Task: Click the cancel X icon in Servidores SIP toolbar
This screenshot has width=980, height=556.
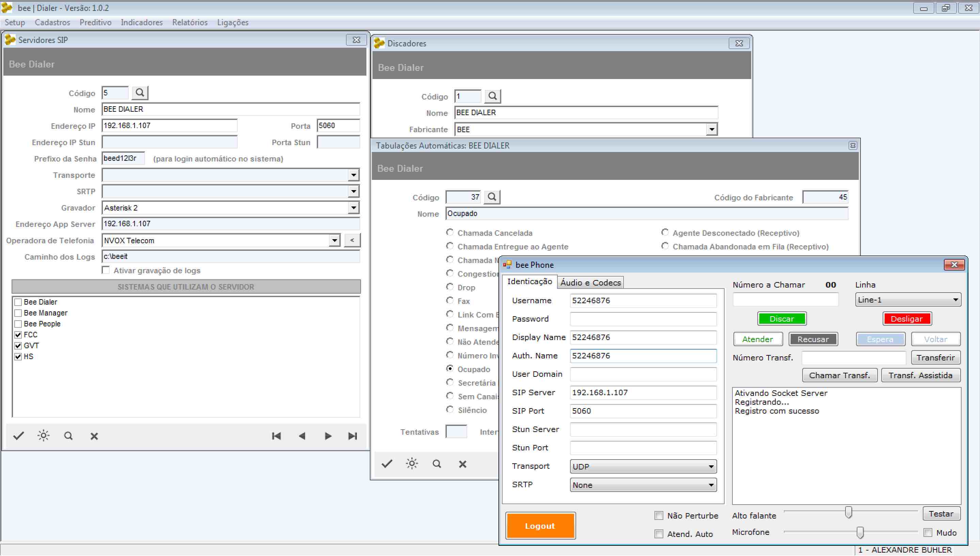Action: (94, 436)
